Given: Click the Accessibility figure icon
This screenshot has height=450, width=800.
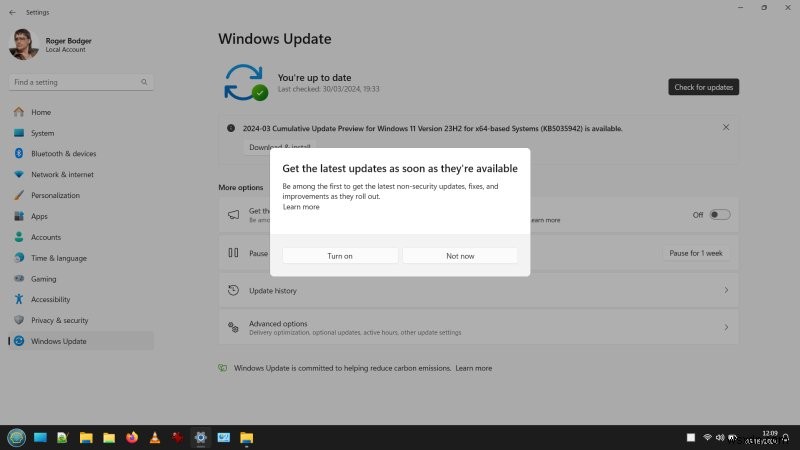Looking at the screenshot, I should 19,299.
